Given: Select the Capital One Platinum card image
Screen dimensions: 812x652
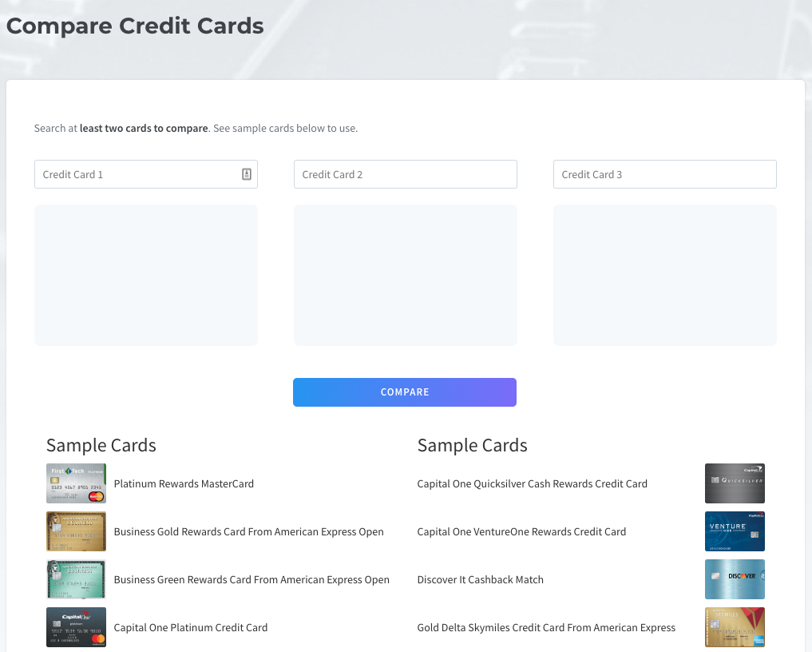Looking at the screenshot, I should [76, 627].
